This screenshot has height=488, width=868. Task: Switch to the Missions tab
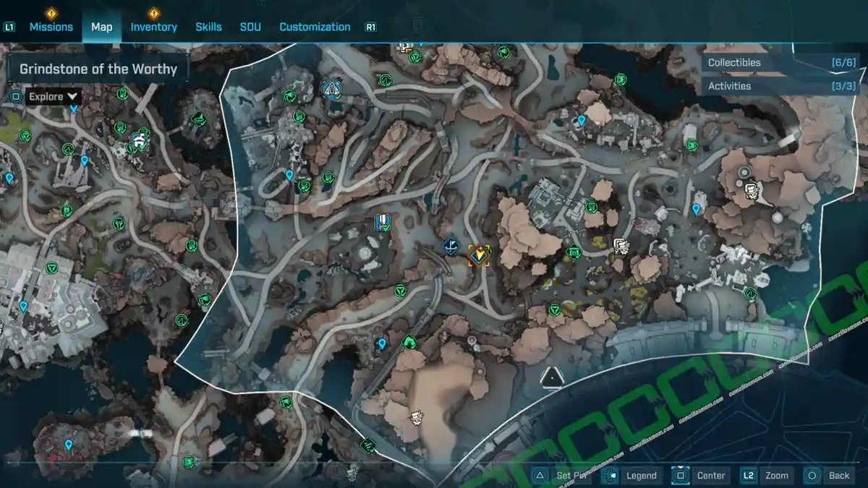(x=51, y=27)
